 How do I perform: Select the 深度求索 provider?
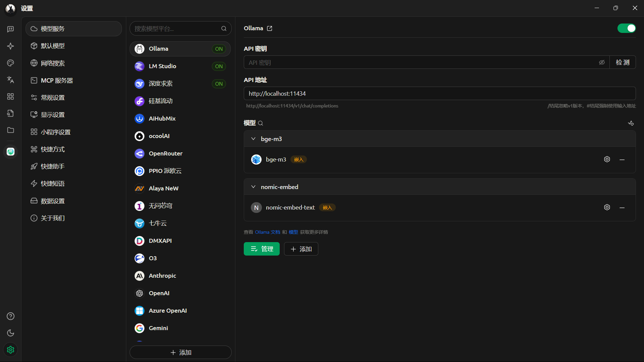click(x=180, y=84)
